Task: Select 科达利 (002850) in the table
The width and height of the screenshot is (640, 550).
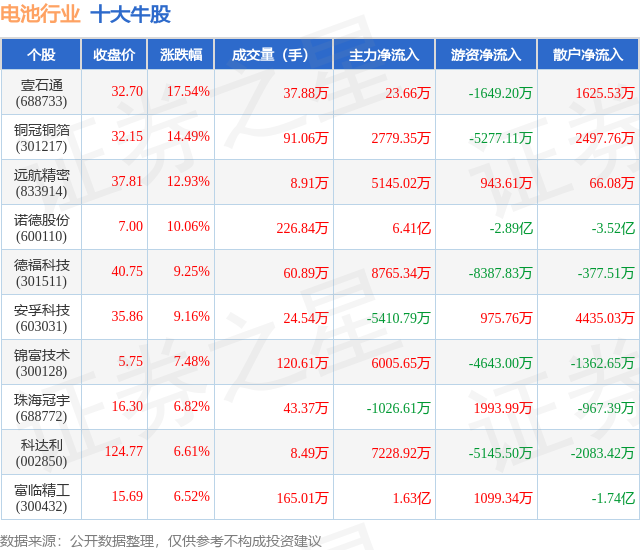Action: point(41,453)
